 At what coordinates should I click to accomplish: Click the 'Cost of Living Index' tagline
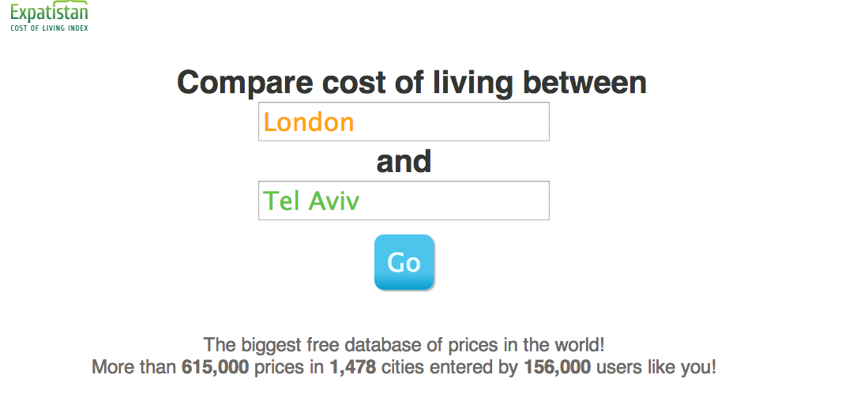point(49,28)
